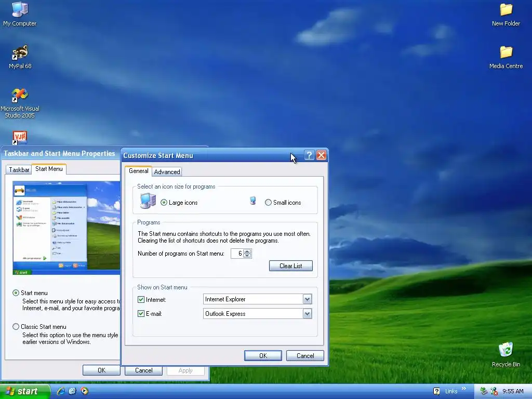This screenshot has height=399, width=532.
Task: Open the Outlook Express e-mail dropdown
Action: (307, 313)
